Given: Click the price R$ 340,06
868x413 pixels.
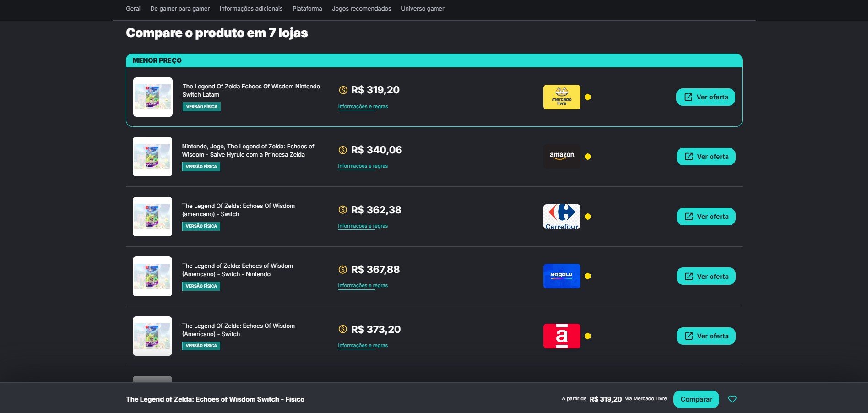Looking at the screenshot, I should coord(376,150).
